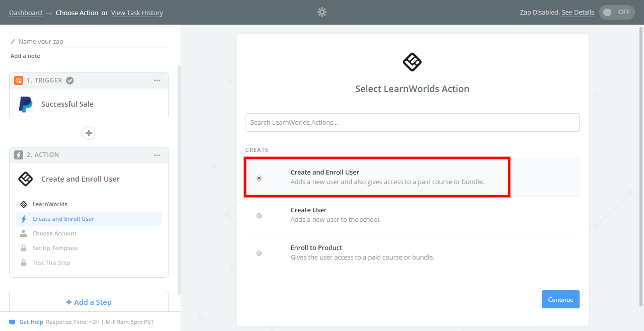Select the Create and Enroll User radio button
644x331 pixels.
tap(259, 178)
